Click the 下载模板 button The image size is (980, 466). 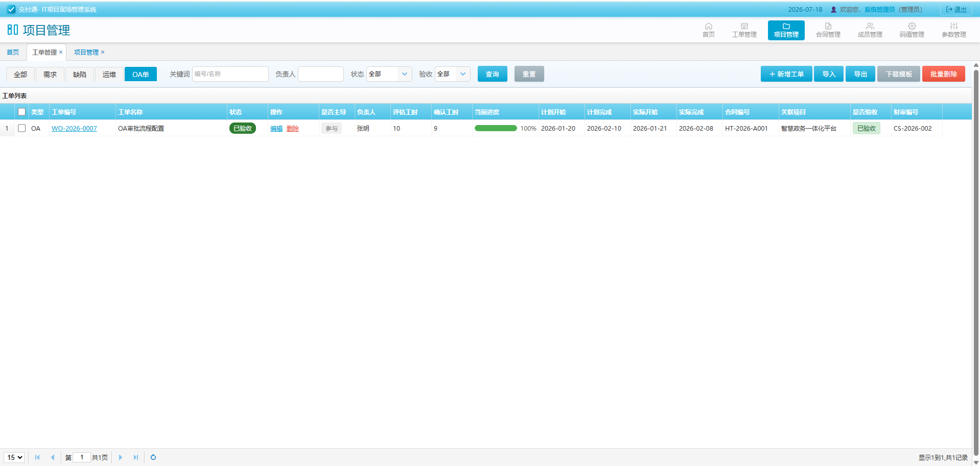[x=899, y=74]
